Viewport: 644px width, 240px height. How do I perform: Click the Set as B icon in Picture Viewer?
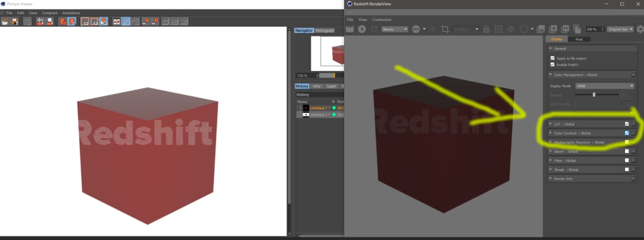tap(156, 22)
